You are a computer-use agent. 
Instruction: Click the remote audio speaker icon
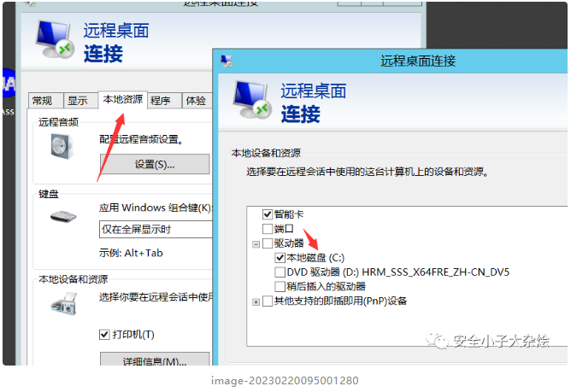click(x=62, y=146)
